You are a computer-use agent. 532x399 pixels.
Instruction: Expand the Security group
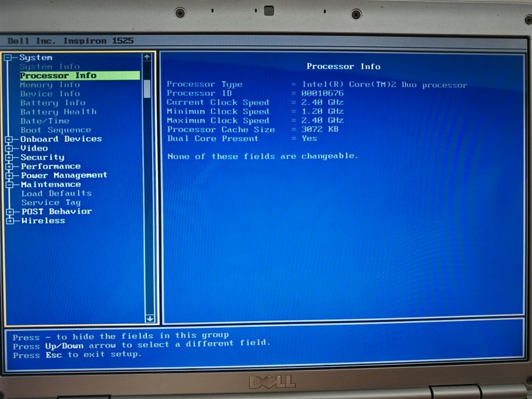[9, 157]
